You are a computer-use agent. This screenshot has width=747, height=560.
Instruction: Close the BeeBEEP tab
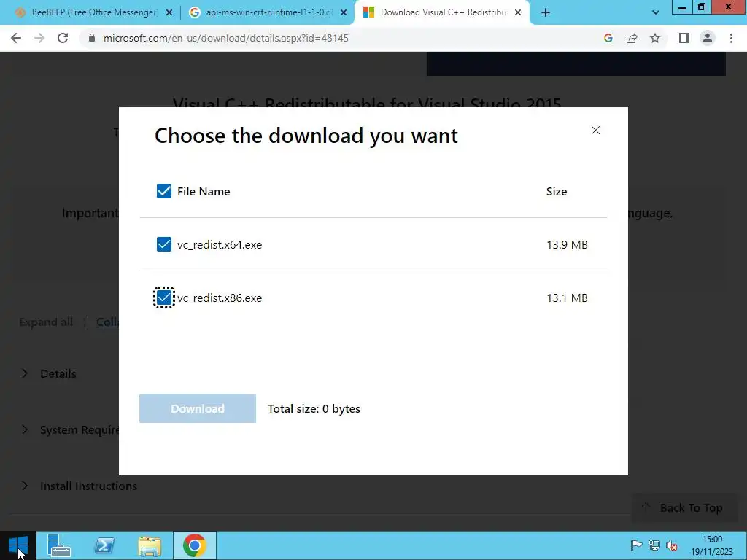coord(169,12)
